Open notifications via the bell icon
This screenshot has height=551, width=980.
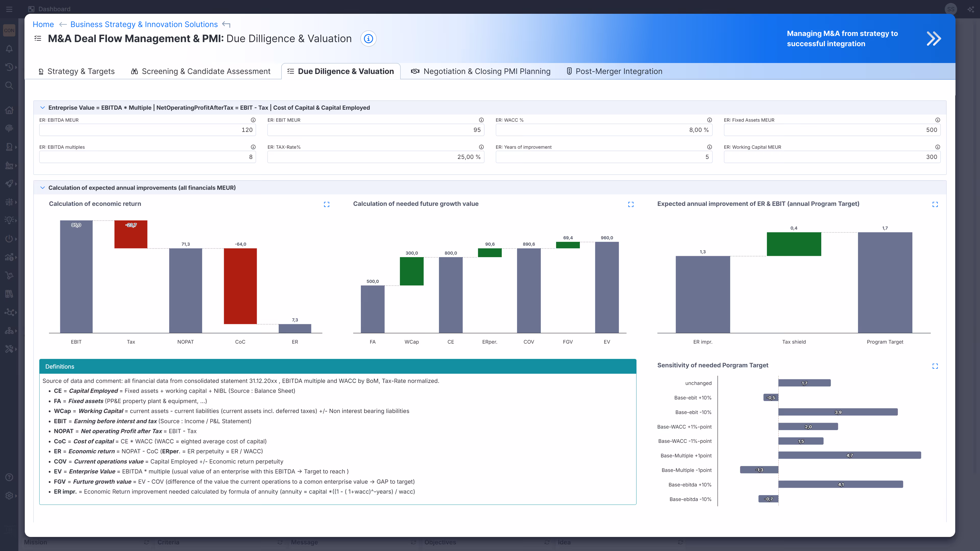point(9,49)
